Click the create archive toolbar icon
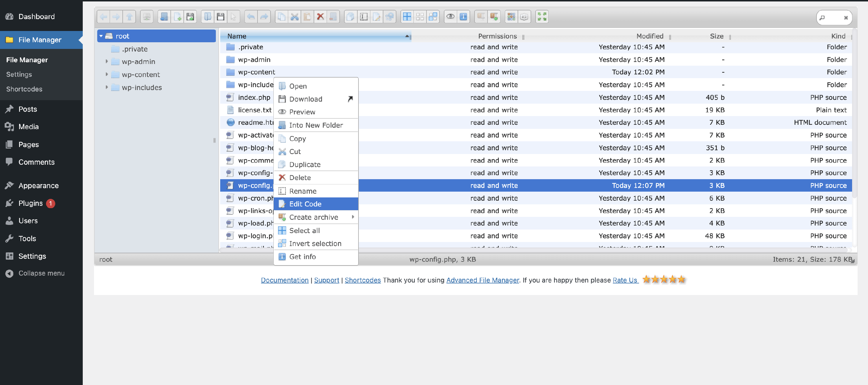 pos(494,16)
